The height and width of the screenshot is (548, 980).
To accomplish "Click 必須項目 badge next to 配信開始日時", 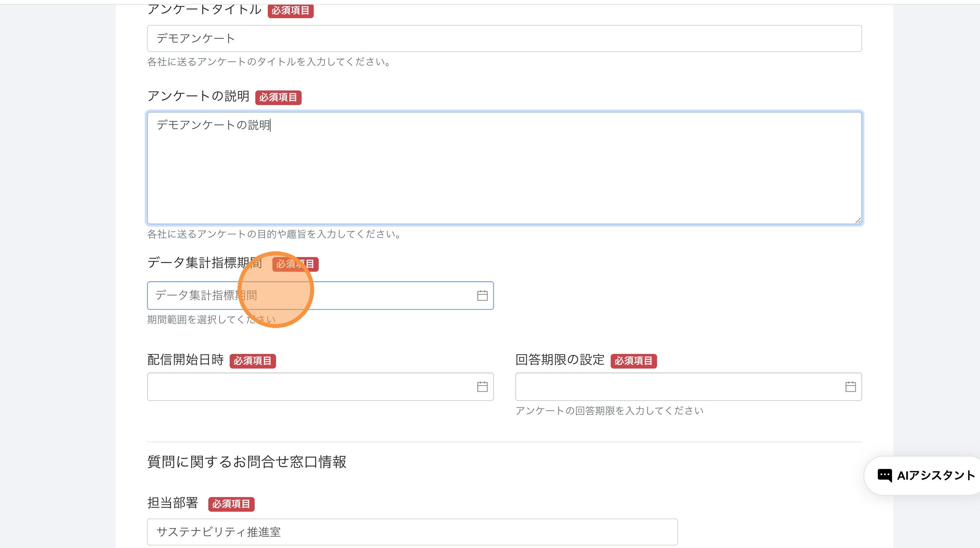I will click(x=252, y=360).
